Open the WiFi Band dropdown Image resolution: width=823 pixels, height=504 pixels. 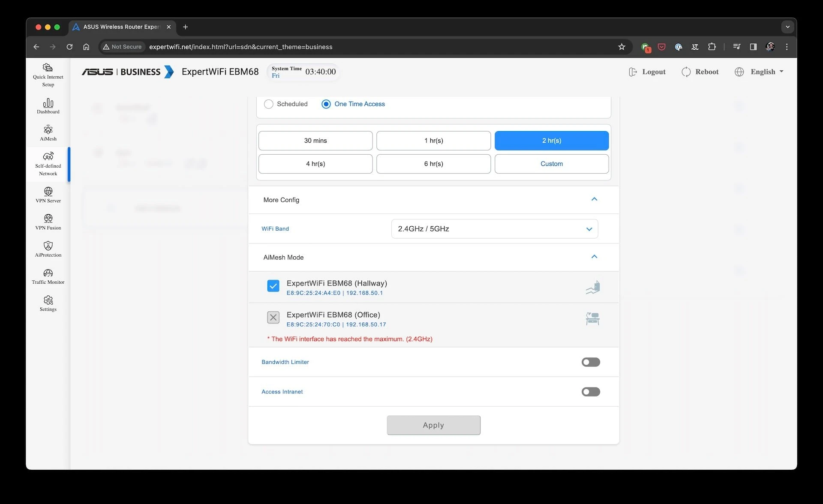pos(495,229)
